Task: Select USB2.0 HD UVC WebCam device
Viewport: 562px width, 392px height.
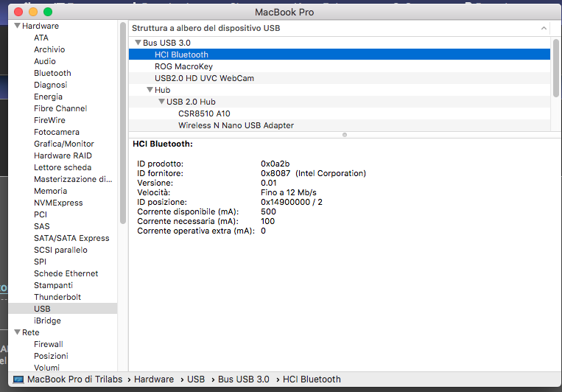Action: coord(340,78)
